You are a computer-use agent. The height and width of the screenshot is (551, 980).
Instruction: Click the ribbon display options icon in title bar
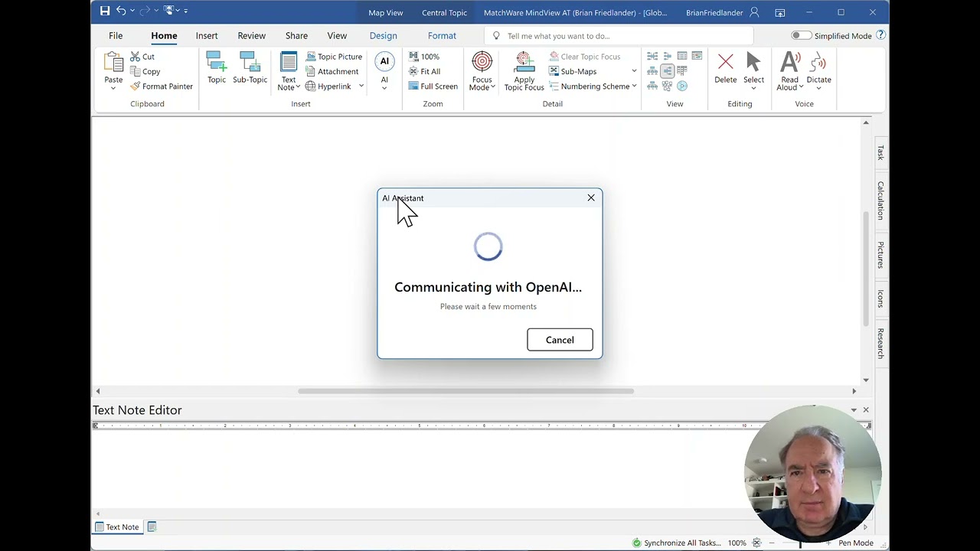[x=779, y=12]
